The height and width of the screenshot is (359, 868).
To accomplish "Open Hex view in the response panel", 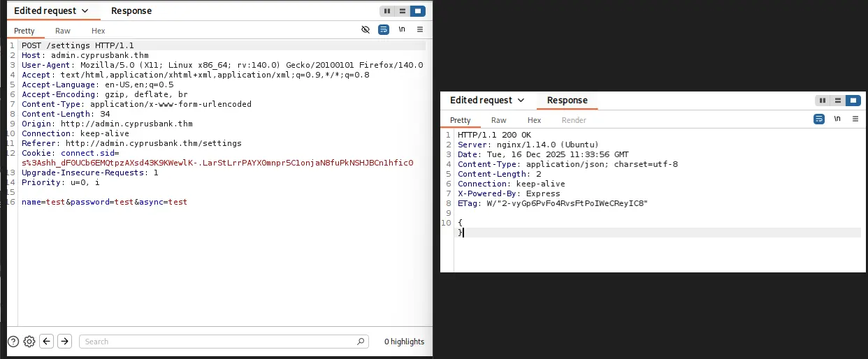I will click(x=534, y=120).
